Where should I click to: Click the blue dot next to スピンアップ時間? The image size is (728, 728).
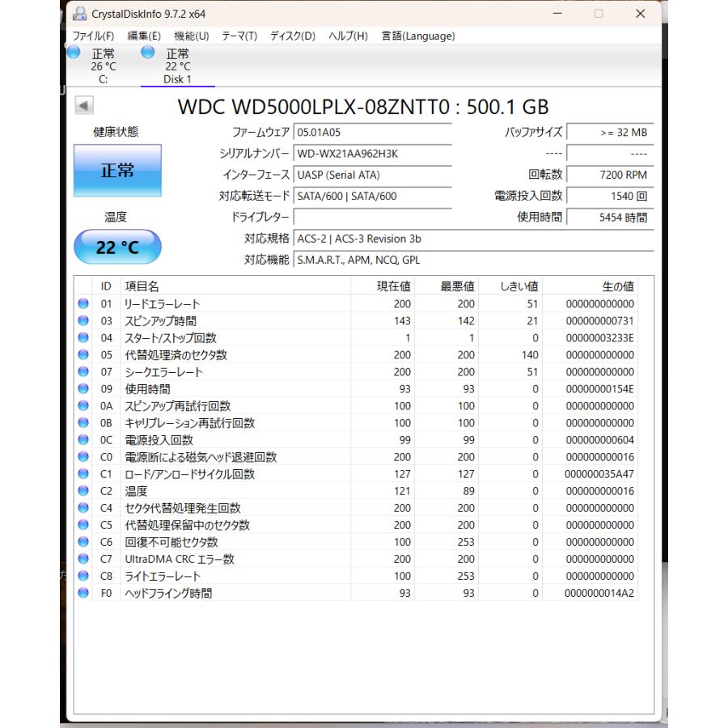pyautogui.click(x=82, y=321)
